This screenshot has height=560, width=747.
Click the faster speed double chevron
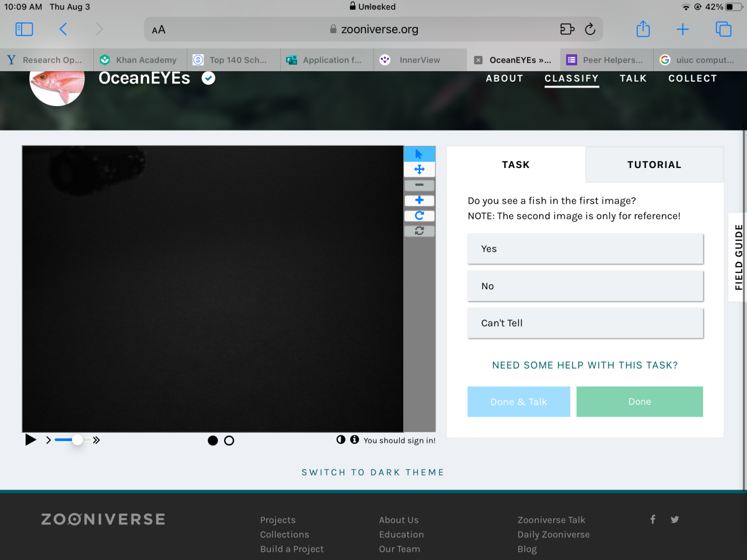pyautogui.click(x=96, y=440)
